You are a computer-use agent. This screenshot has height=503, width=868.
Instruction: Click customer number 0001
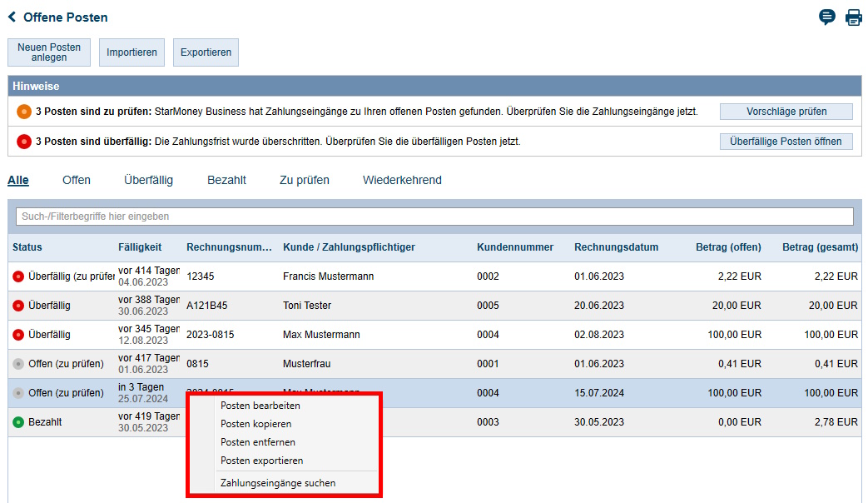click(488, 364)
